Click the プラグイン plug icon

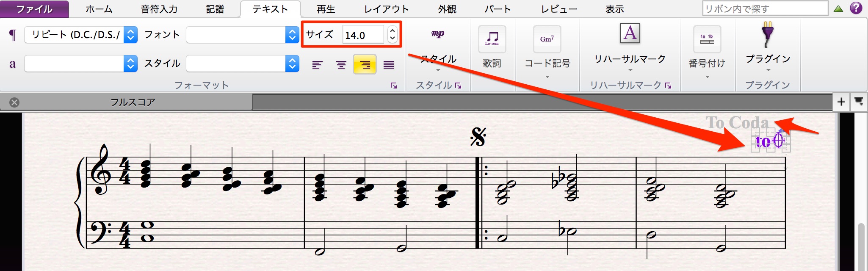click(768, 35)
